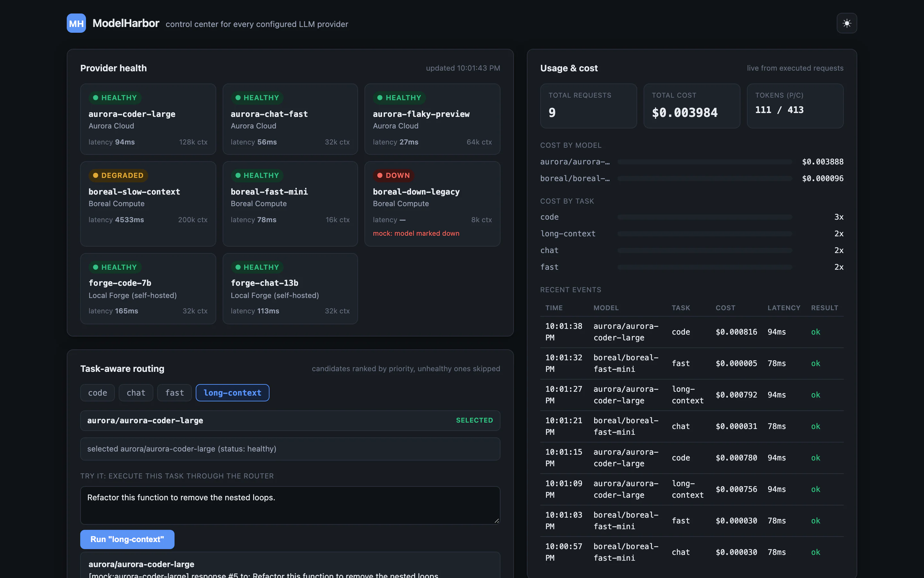Click the $0.000005 cost cell
Screen dimensions: 924x578
[736, 363]
